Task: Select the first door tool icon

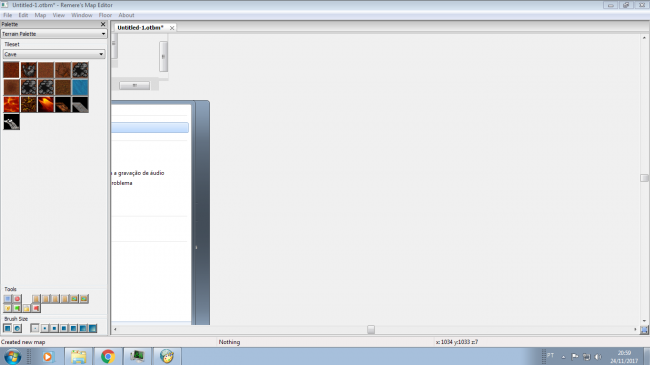Action: [36, 299]
